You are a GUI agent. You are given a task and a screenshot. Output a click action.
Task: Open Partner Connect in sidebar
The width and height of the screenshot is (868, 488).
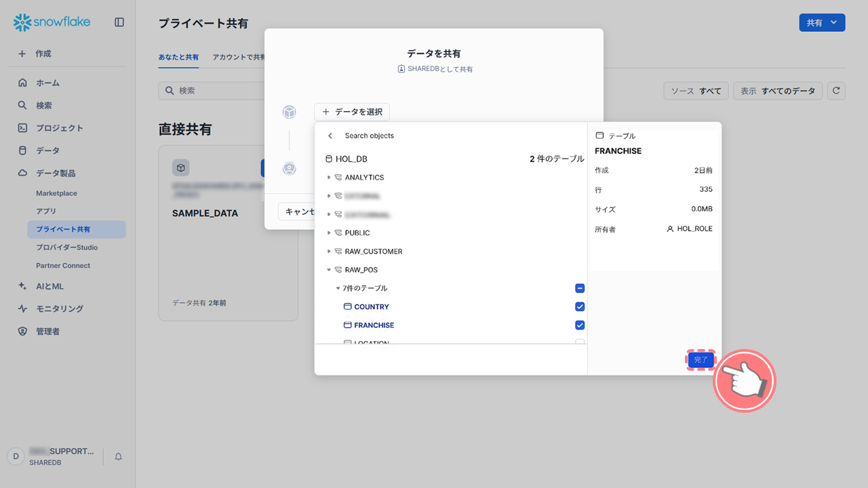(x=63, y=266)
